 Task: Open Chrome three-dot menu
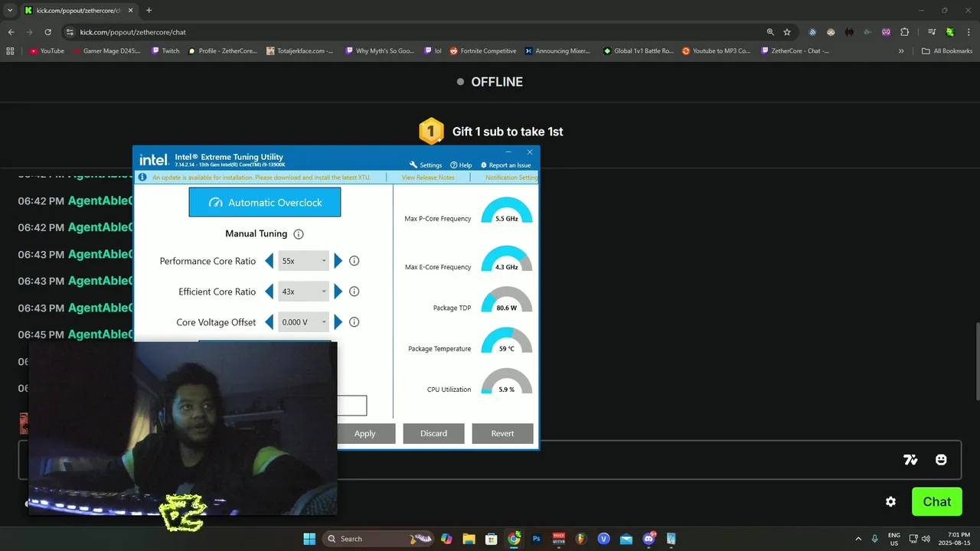(969, 32)
